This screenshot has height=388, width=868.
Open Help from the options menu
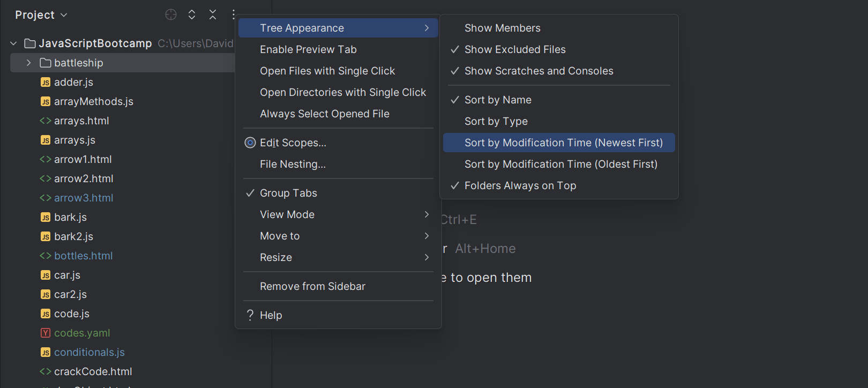tap(271, 315)
